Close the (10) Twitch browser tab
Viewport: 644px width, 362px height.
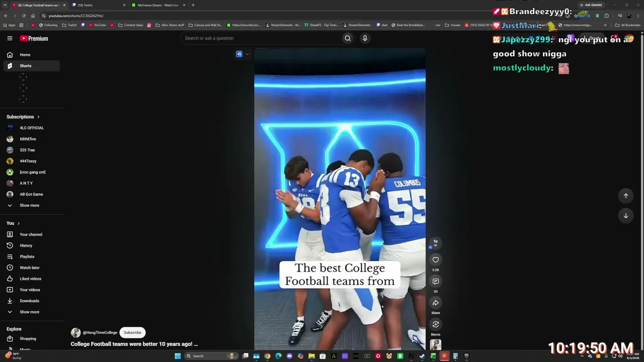point(124,5)
